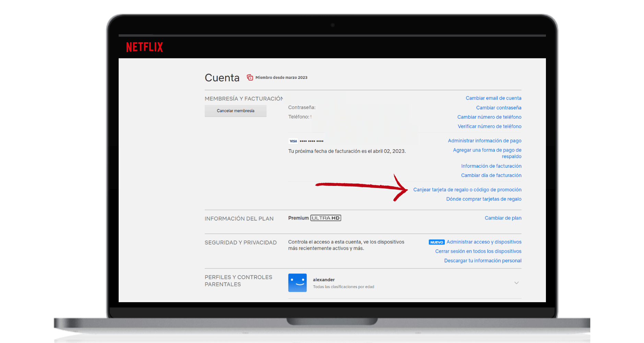Screen dimensions: 644x343
Task: Open Canjear tarjeta de regalo o código de promoción
Action: pos(467,189)
